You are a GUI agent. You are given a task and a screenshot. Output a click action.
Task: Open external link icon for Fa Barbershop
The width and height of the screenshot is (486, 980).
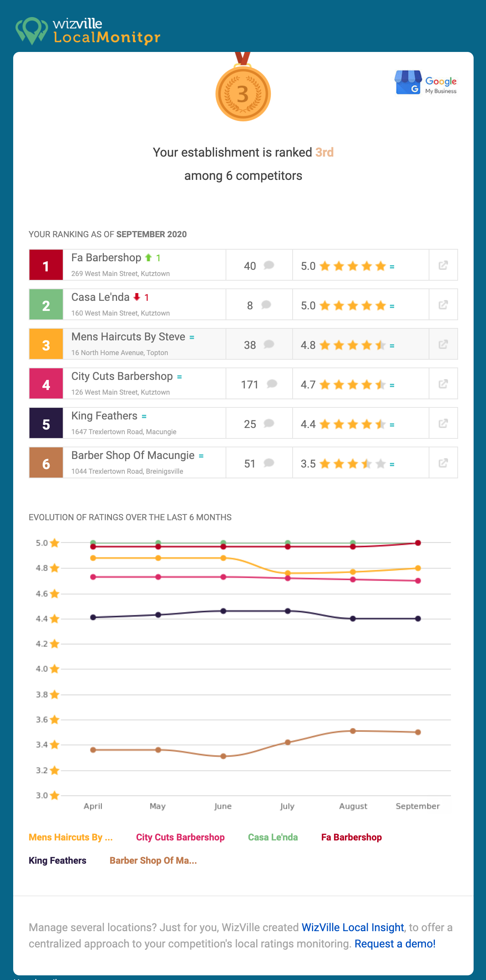point(443,266)
